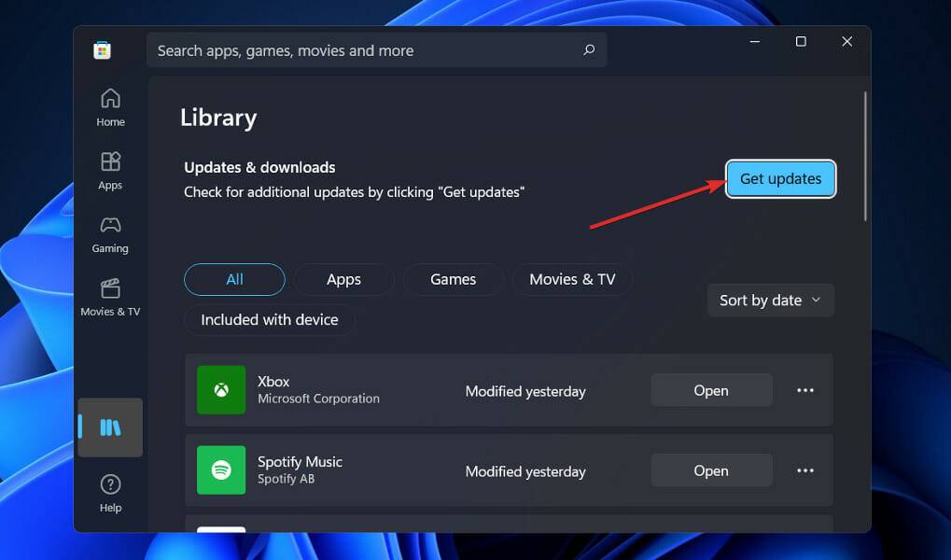Open the Gaming section in sidebar
Screen dimensions: 951x560
110,234
